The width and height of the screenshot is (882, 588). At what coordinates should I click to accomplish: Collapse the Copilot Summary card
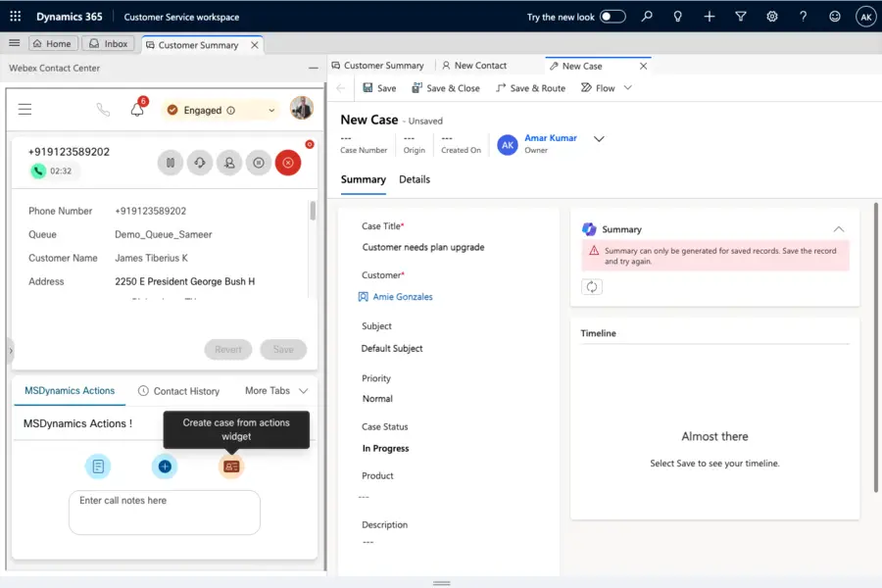click(x=838, y=229)
